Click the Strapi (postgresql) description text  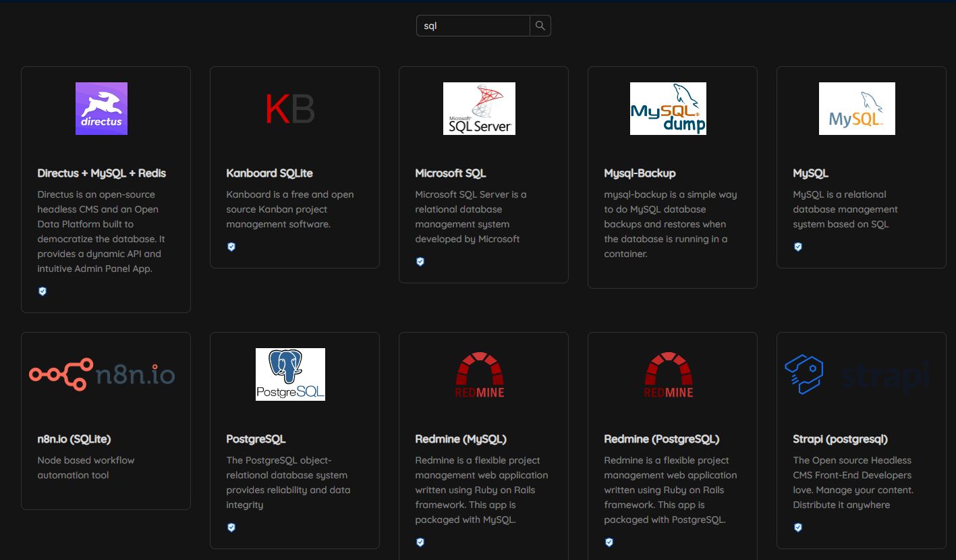pyautogui.click(x=853, y=482)
